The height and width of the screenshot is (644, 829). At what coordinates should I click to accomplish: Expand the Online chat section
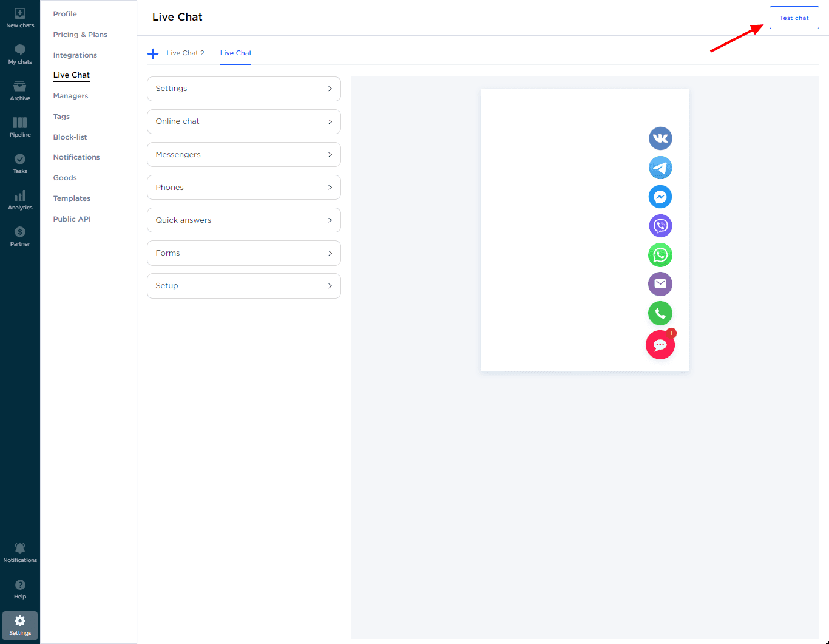pyautogui.click(x=243, y=121)
